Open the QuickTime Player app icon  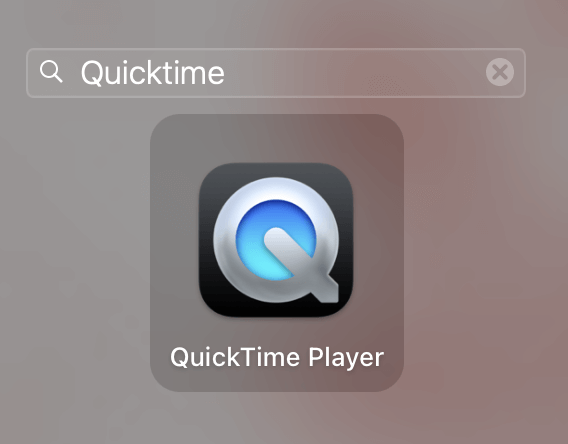(x=276, y=240)
